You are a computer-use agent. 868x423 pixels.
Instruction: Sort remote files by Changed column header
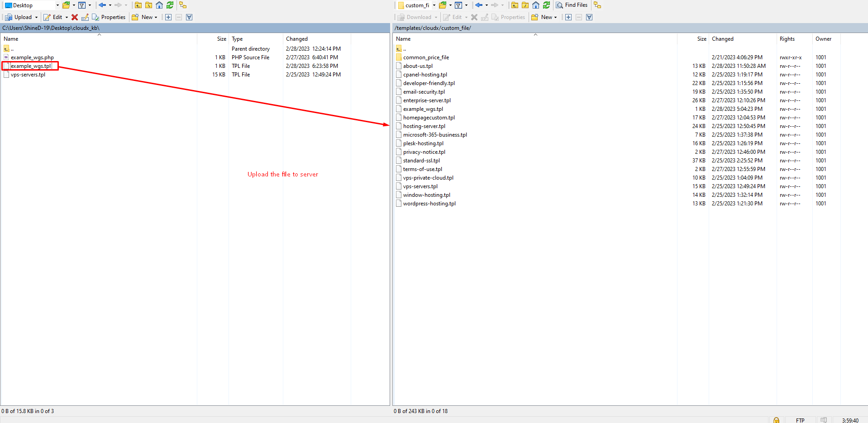point(722,39)
